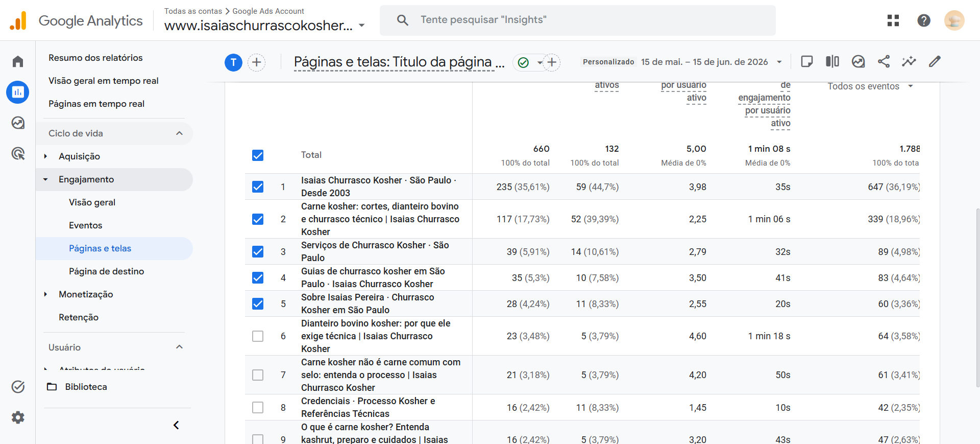Open the Todos os eventos dropdown
The height and width of the screenshot is (444, 980).
point(870,86)
